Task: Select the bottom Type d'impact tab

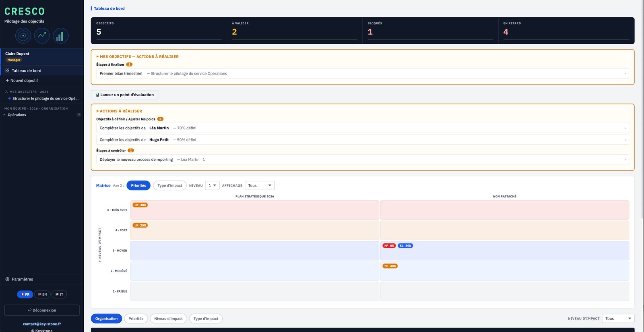Action: click(x=206, y=319)
